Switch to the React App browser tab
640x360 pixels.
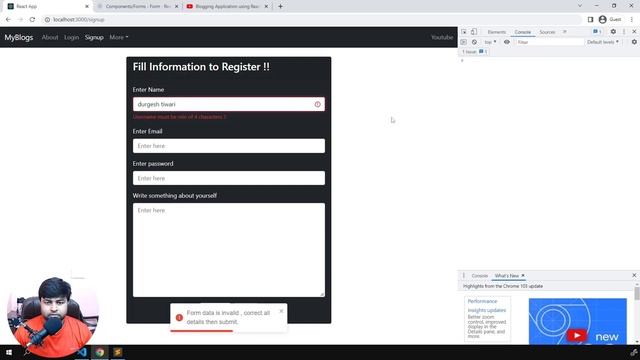[x=48, y=7]
